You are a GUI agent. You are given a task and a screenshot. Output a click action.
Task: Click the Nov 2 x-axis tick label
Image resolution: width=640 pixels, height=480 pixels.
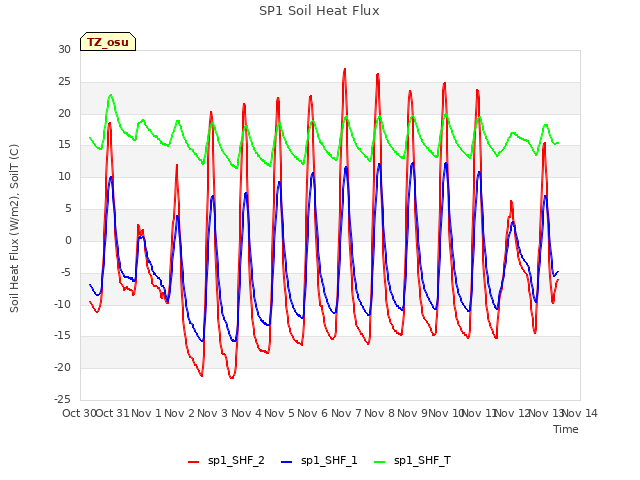pos(179,413)
